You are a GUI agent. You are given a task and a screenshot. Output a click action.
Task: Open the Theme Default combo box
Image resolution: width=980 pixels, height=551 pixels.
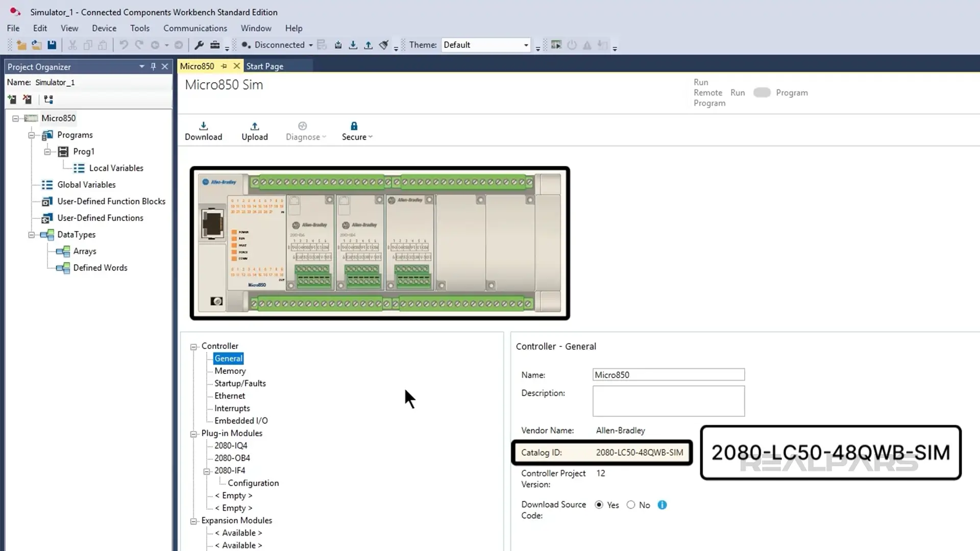486,45
